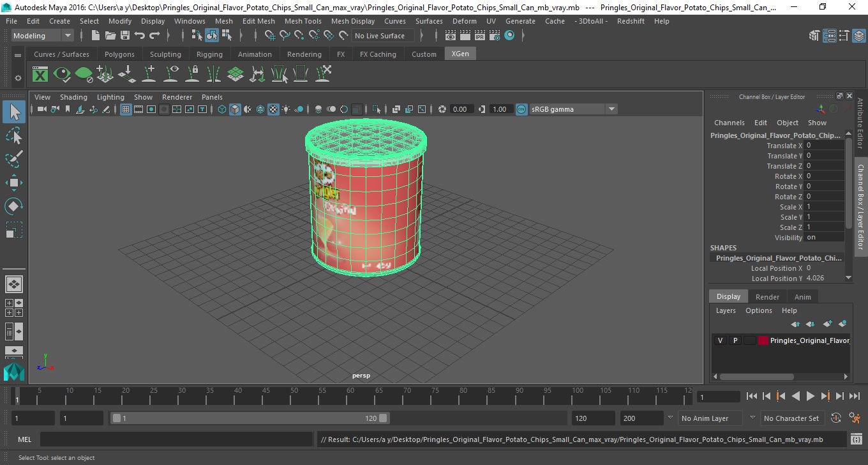The image size is (868, 465).
Task: Open the No Character Set dropdown arrow
Action: click(752, 418)
